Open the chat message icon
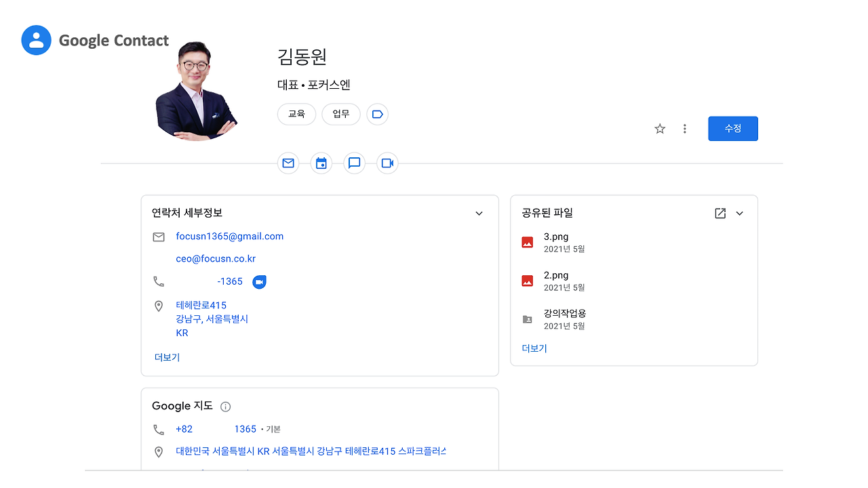This screenshot has width=868, height=488. pyautogui.click(x=354, y=163)
